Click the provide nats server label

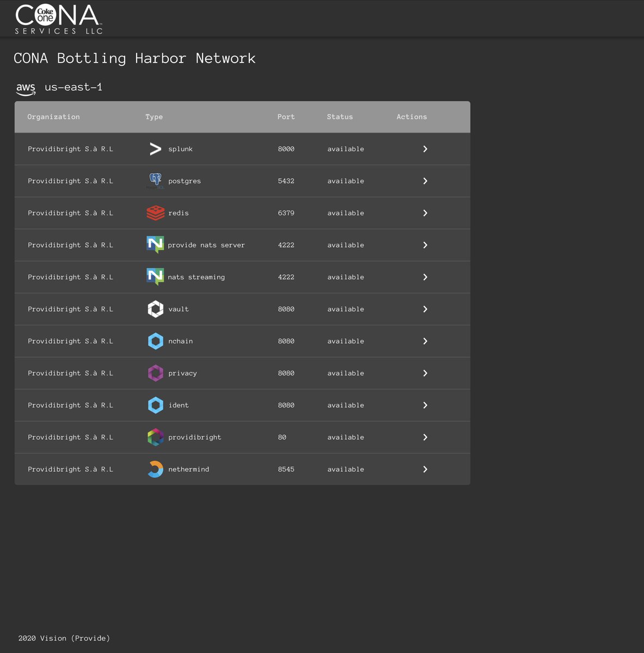(206, 245)
